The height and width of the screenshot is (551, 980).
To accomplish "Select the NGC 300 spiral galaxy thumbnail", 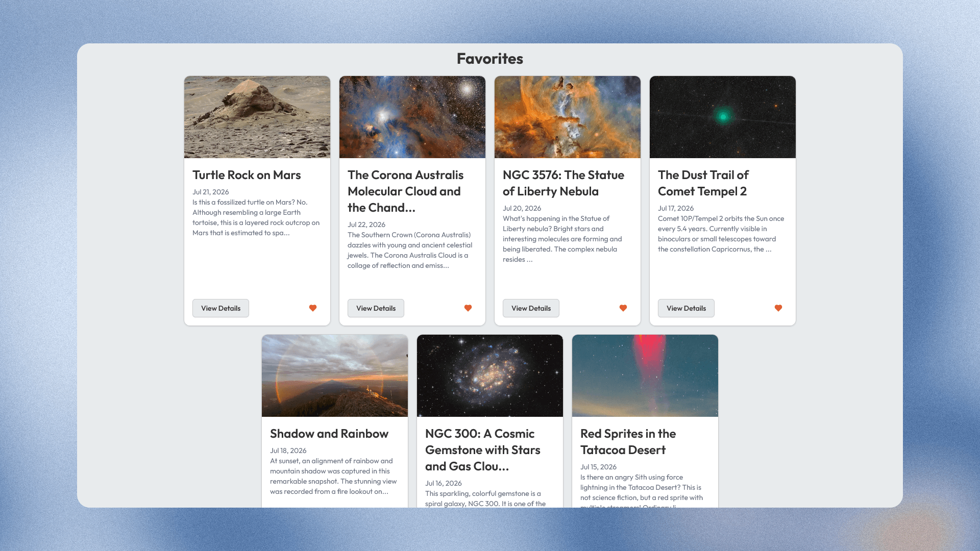I will click(490, 375).
